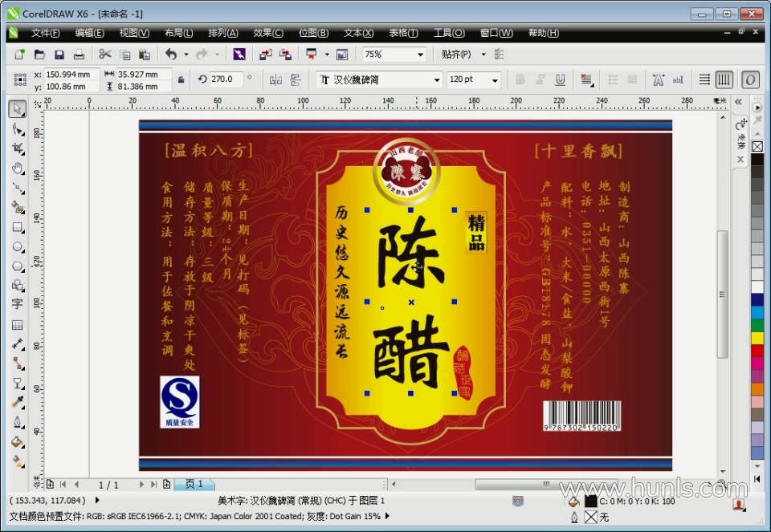The image size is (771, 532).
Task: Click the Undo arrow button
Action: click(171, 54)
